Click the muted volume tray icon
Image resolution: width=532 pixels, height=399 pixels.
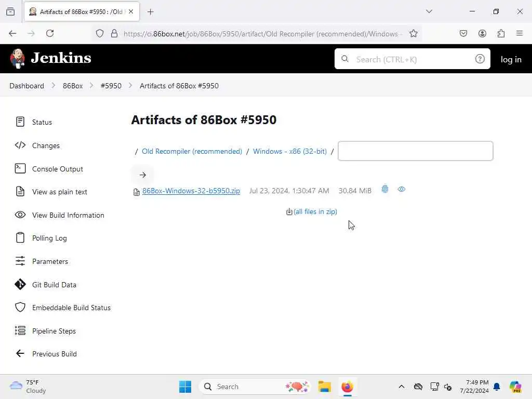coord(448,387)
